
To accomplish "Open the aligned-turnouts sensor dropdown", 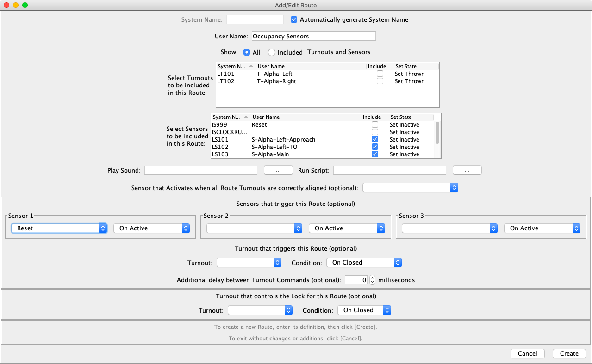I will tap(411, 187).
